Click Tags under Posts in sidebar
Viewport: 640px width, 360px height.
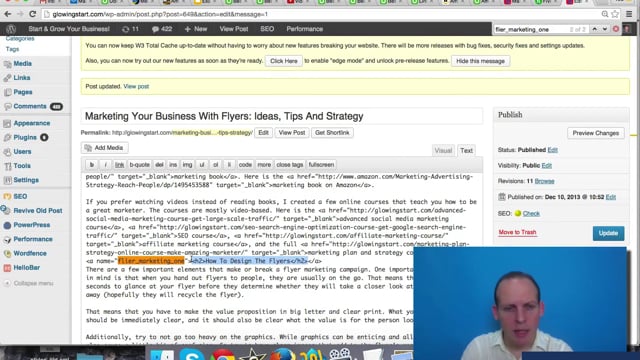pyautogui.click(x=12, y=49)
